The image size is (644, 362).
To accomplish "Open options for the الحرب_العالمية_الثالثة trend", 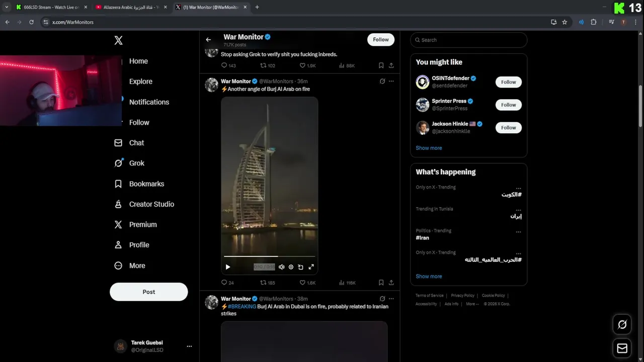I will pyautogui.click(x=518, y=254).
